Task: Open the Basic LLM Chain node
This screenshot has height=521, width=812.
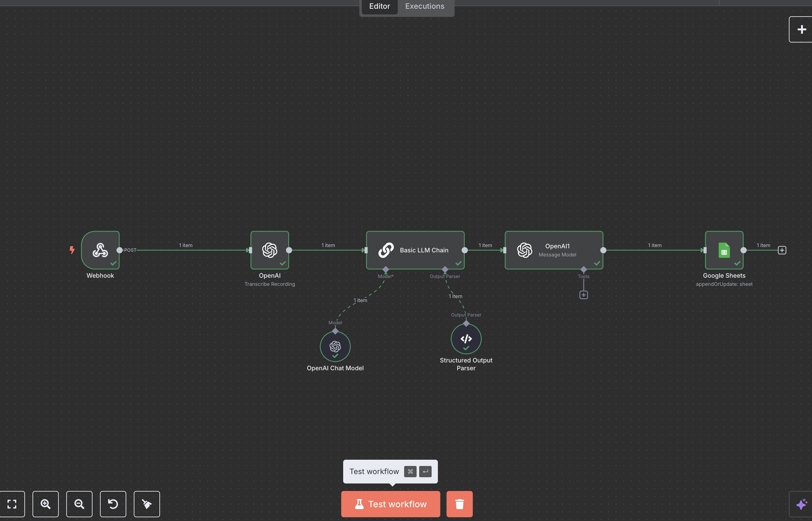Action: pos(415,250)
